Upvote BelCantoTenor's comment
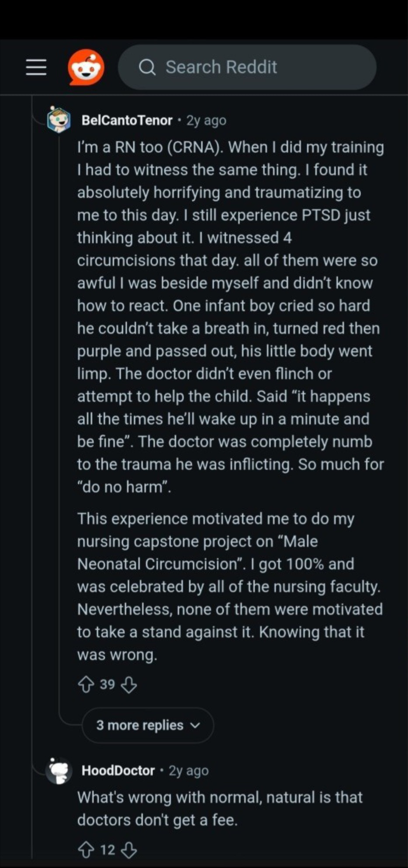 coord(86,684)
